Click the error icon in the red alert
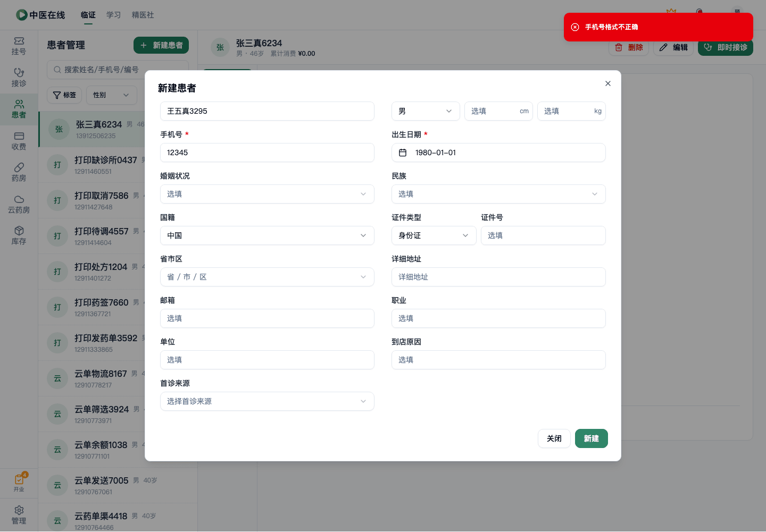Screen dimensions: 766x532 pos(575,27)
